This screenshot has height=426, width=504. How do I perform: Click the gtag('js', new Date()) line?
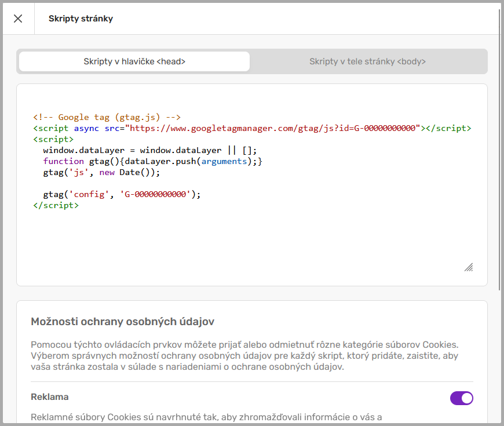click(x=101, y=172)
